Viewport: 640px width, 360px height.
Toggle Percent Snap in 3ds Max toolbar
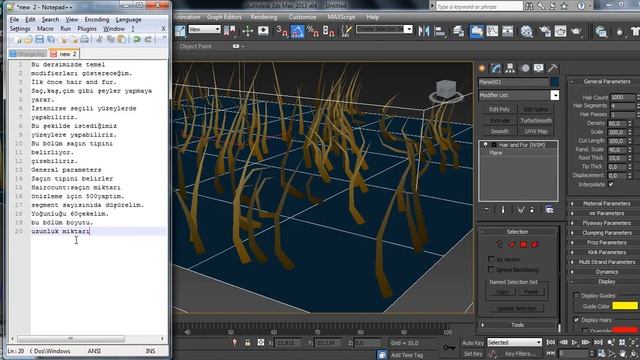click(313, 31)
